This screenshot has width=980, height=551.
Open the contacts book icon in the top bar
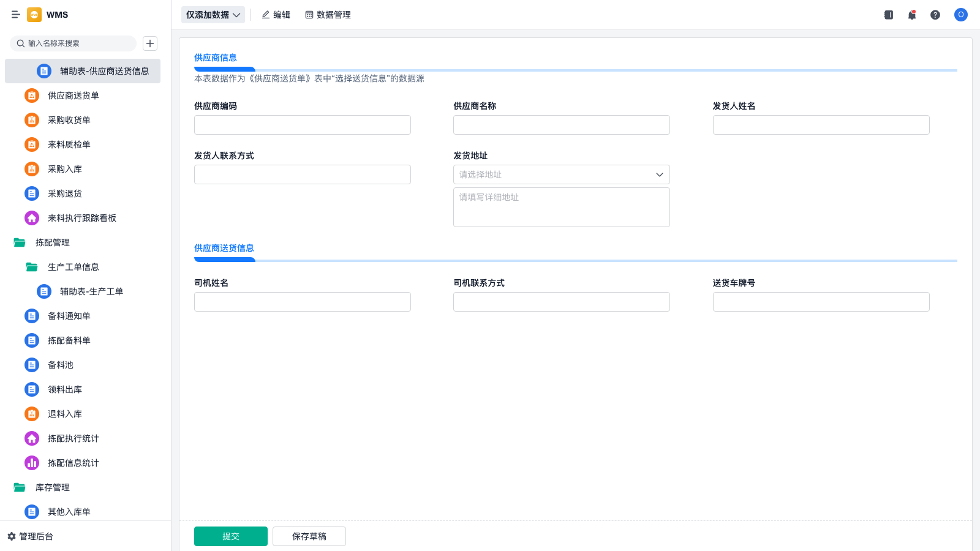pos(889,15)
